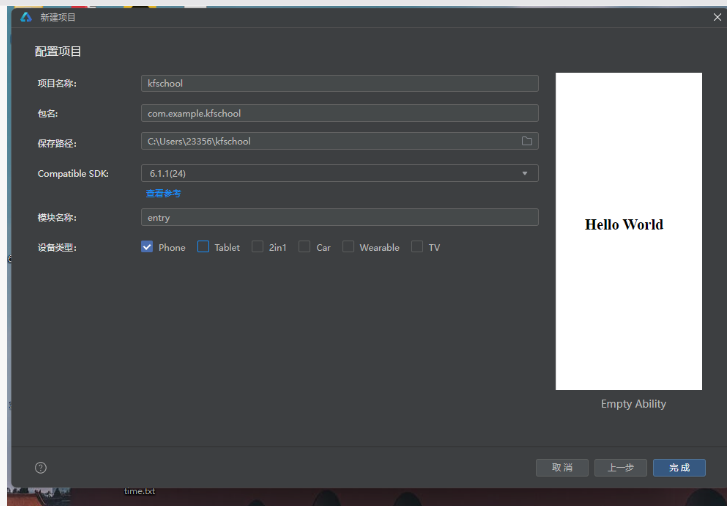Enable the TV device type
Viewport: 727px width, 506px height.
click(x=417, y=247)
